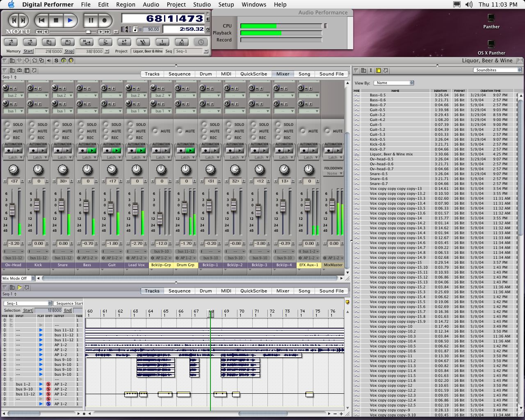Toggle automation play on the Bass channel
This screenshot has width=525, height=420.
click(x=91, y=151)
